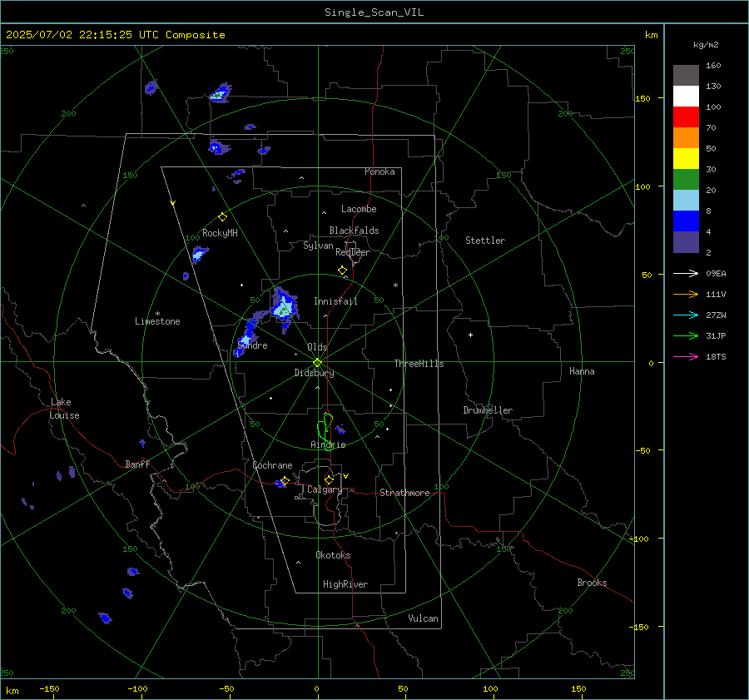749x700 pixels.
Task: Click the Ponoka city label
Action: point(379,171)
